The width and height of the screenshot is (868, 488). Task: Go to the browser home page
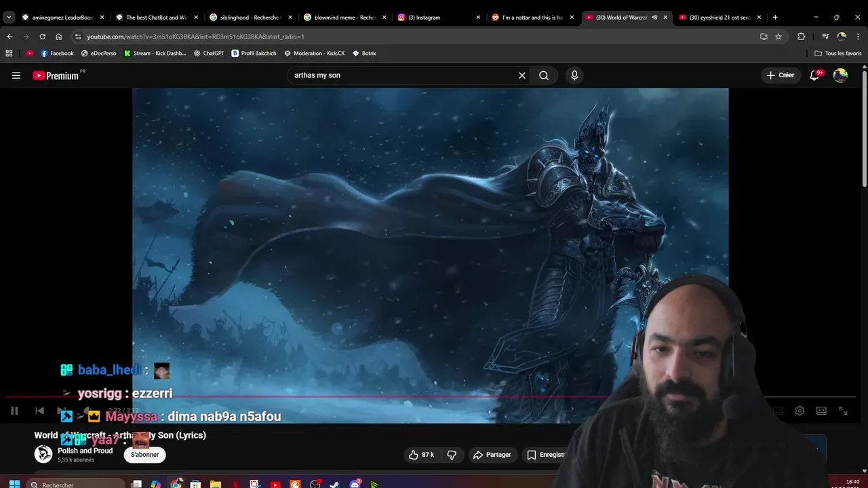[58, 37]
